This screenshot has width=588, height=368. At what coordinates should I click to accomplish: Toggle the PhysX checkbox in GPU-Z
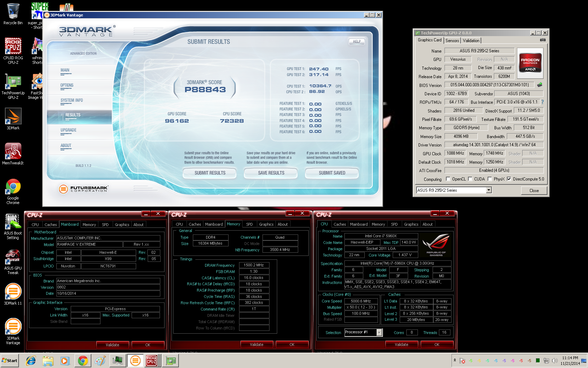click(490, 179)
